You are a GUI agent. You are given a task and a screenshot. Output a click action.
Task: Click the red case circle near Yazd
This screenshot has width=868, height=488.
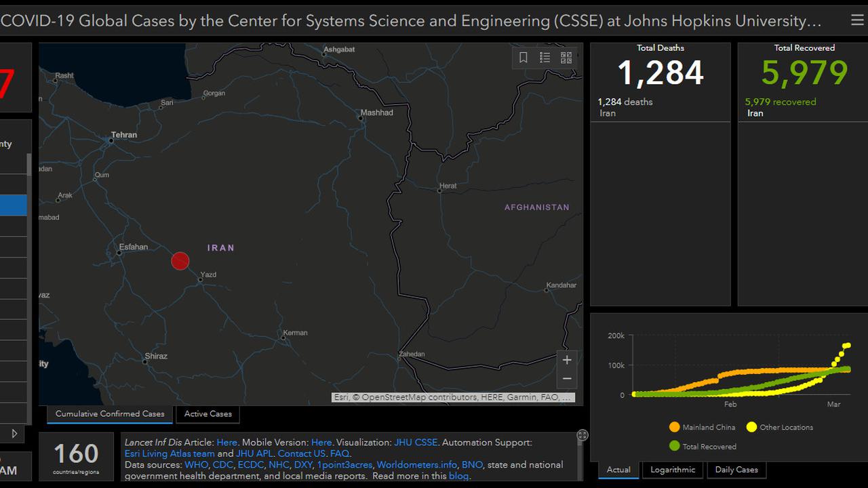[x=180, y=261]
